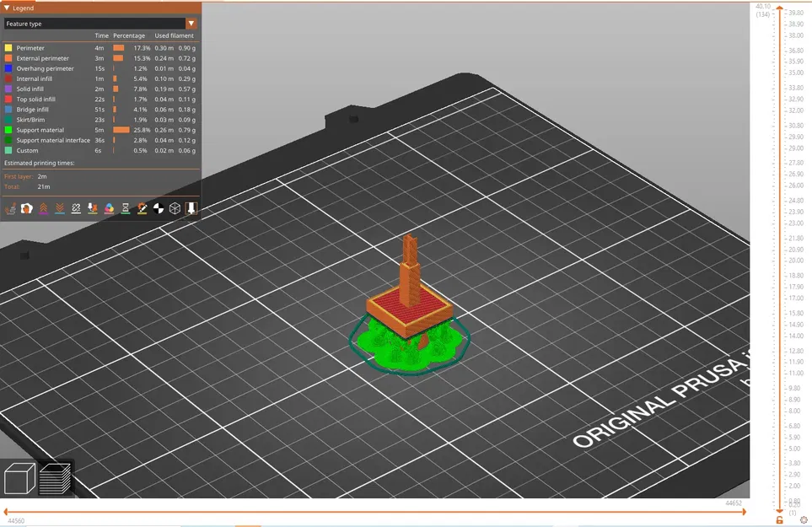Collapse the Legend panel triangle
The image size is (812, 527).
(7, 8)
